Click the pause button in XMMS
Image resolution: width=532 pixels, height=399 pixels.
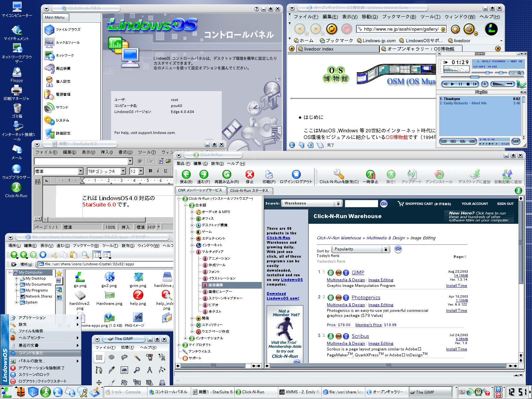tap(461, 84)
